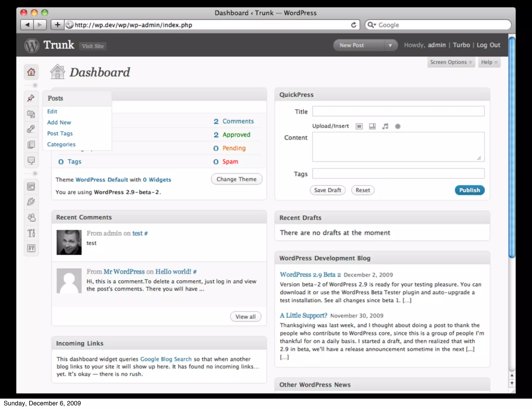Open the Help dropdown tab
The height and width of the screenshot is (409, 532).
(489, 62)
